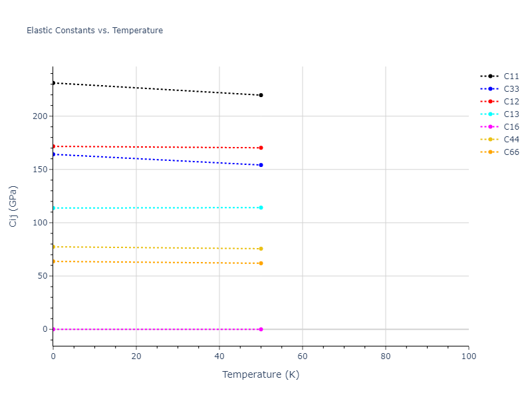This screenshot has width=532, height=399.
Task: Toggle the C66 legend item
Action: tap(511, 152)
